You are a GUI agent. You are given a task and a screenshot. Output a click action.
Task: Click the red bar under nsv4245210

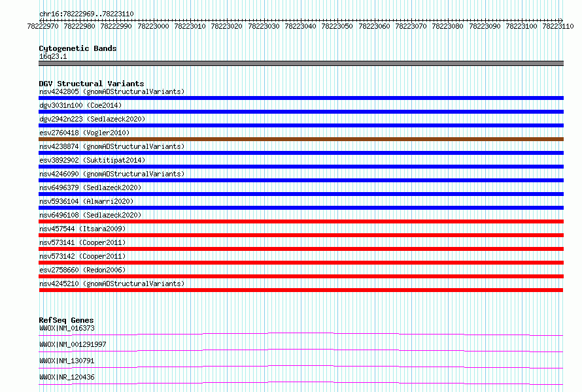click(301, 290)
